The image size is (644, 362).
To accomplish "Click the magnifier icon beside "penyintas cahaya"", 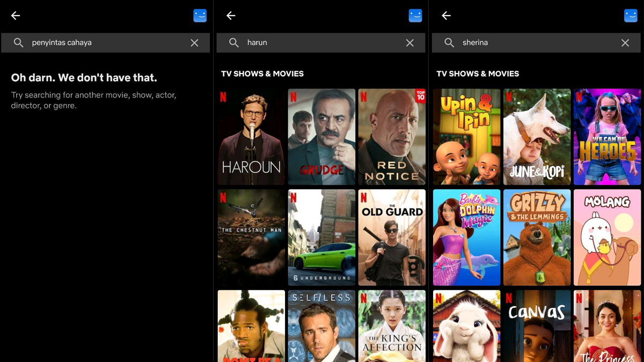I will click(19, 43).
